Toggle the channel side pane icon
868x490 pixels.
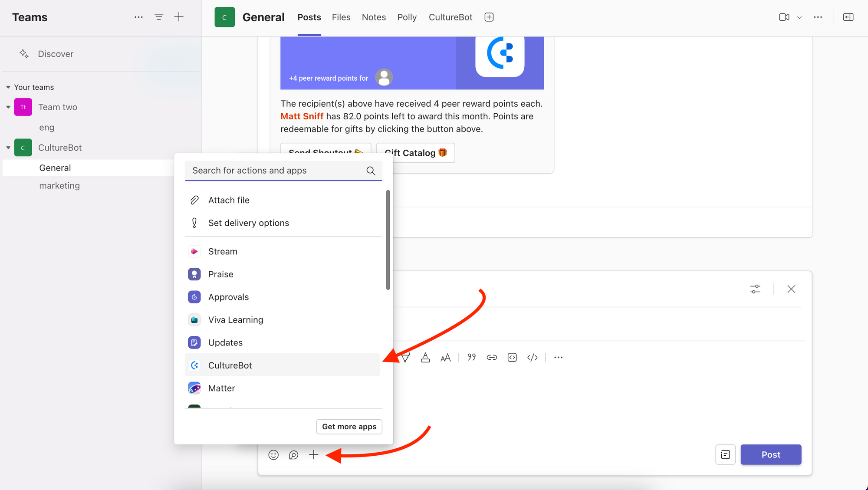click(848, 17)
